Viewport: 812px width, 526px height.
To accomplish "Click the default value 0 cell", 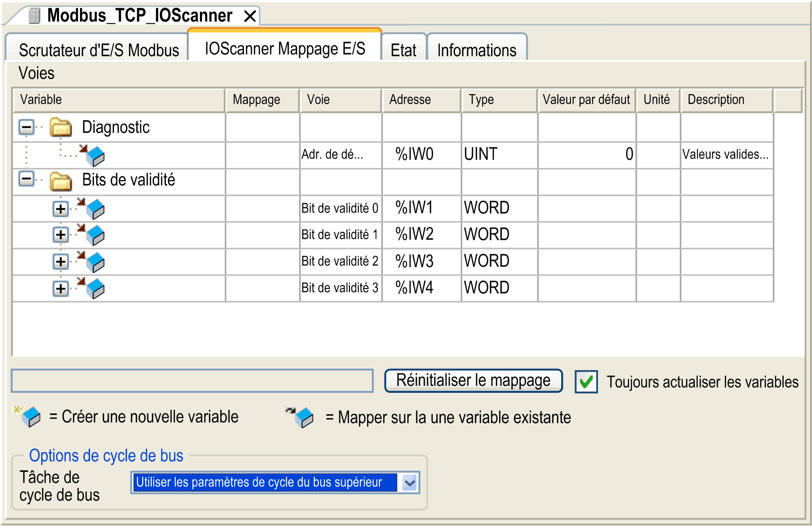I will point(587,155).
